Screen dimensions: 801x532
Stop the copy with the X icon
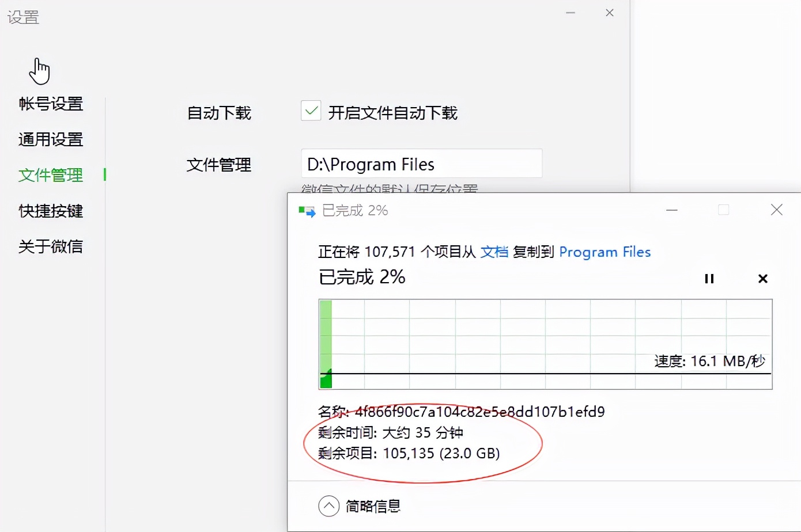click(762, 279)
